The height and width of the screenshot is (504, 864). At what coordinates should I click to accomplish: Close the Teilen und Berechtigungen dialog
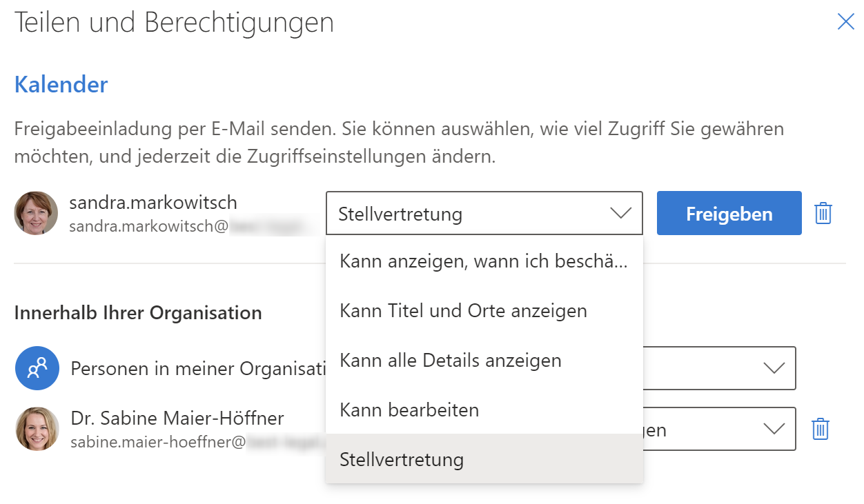click(x=845, y=22)
